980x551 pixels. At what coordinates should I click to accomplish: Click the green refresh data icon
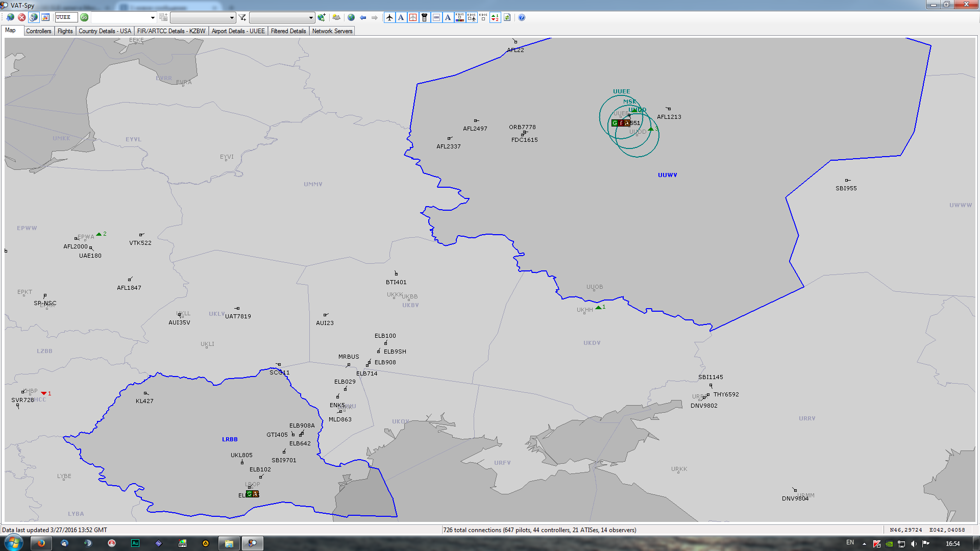point(507,17)
